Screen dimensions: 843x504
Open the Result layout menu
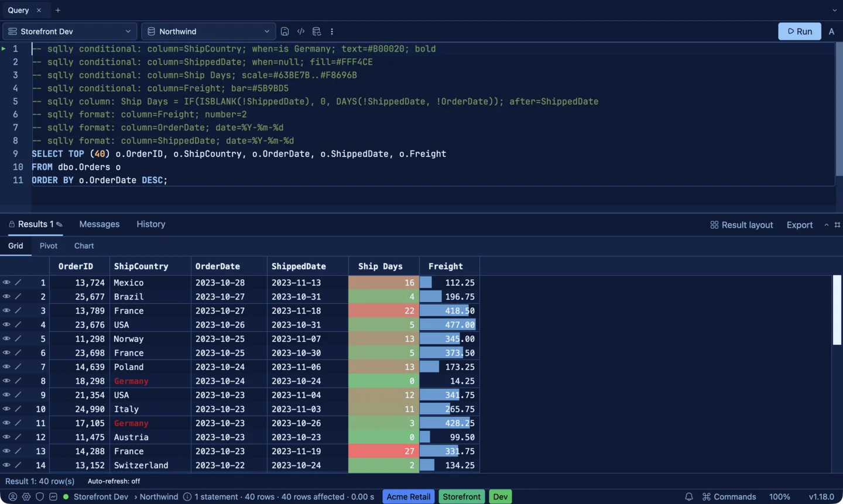click(x=741, y=225)
